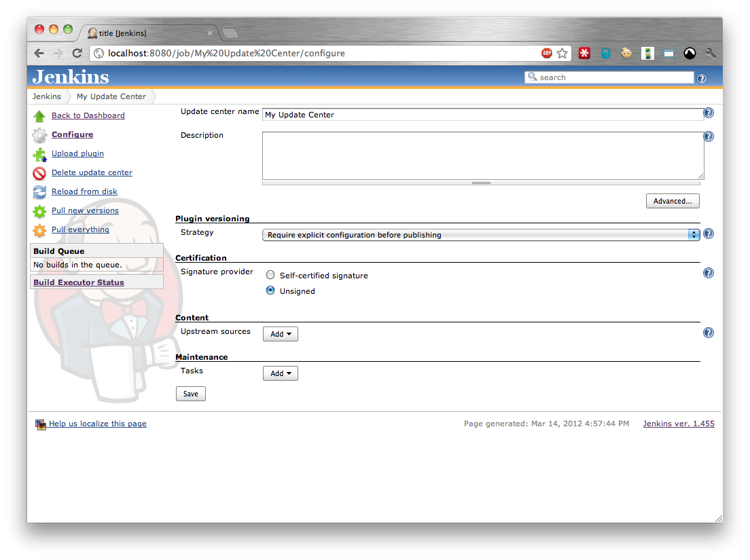
Task: Open the Upload plugin link
Action: click(x=77, y=153)
